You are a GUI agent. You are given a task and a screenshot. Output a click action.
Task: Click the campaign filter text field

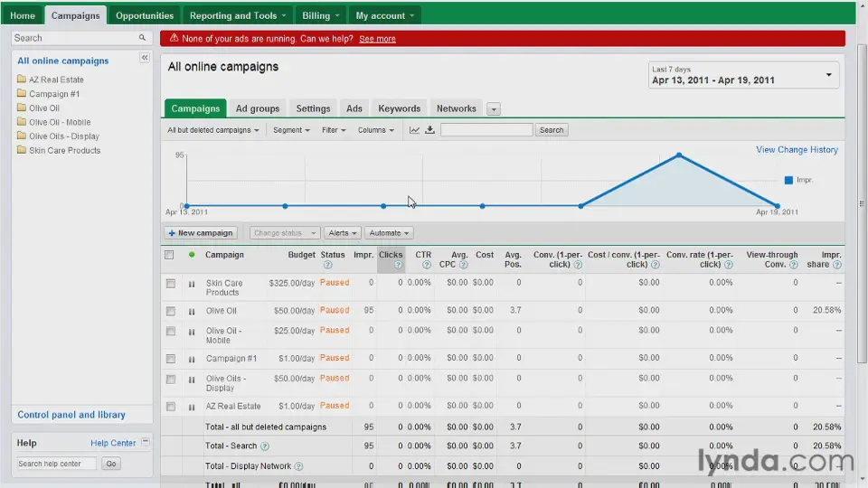click(x=486, y=130)
